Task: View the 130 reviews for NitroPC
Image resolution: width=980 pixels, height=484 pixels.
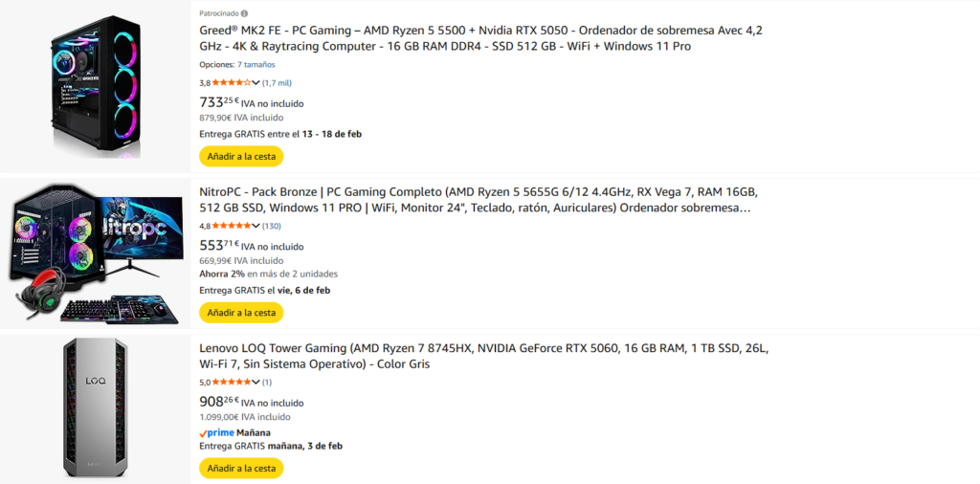Action: [272, 227]
